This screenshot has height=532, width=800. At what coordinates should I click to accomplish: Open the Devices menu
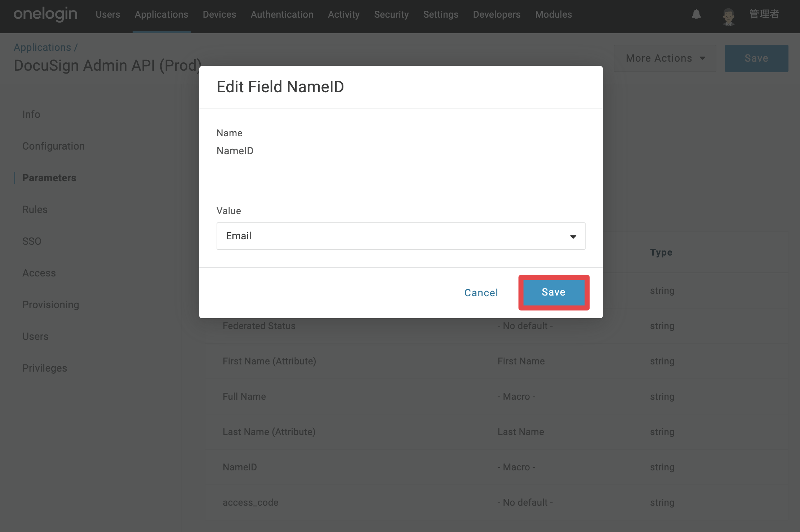point(219,14)
